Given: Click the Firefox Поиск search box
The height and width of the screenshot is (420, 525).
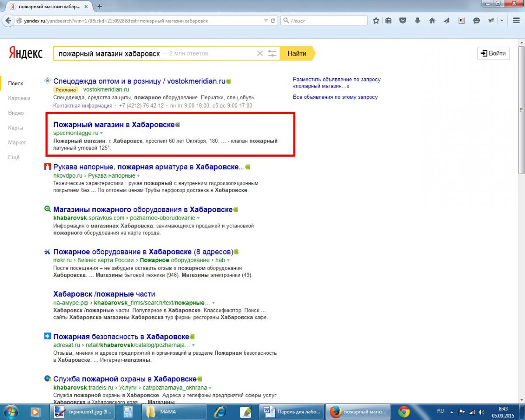Looking at the screenshot, I should [324, 21].
